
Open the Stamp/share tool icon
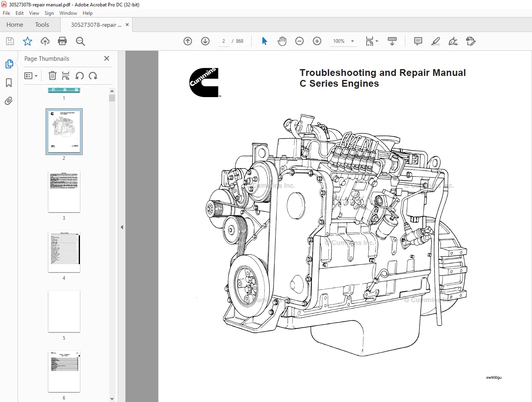click(x=471, y=41)
